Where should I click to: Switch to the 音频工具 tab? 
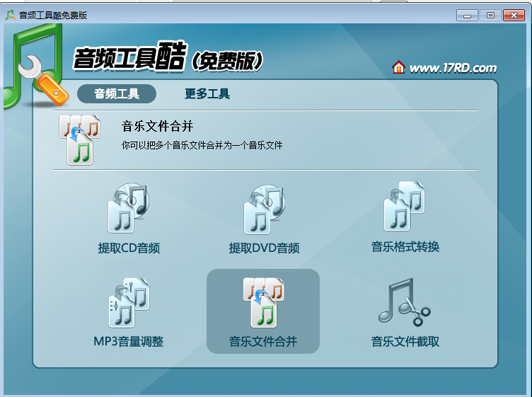coord(117,93)
